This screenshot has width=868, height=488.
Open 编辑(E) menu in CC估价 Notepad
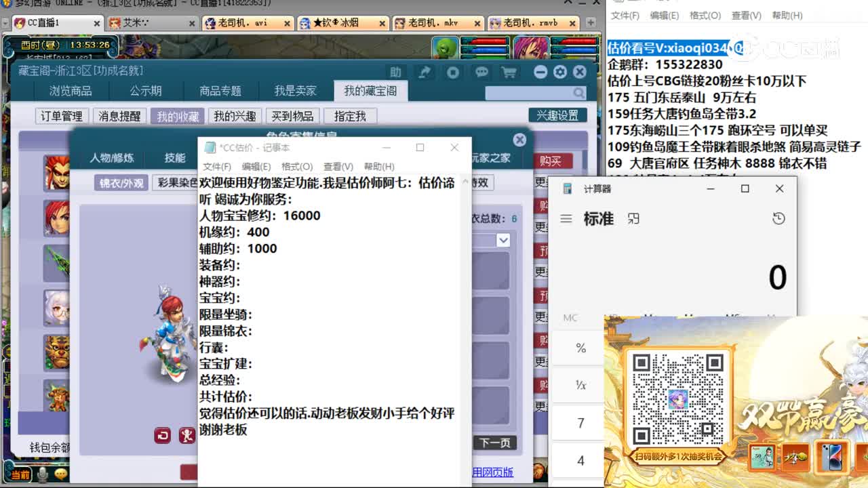click(x=256, y=166)
